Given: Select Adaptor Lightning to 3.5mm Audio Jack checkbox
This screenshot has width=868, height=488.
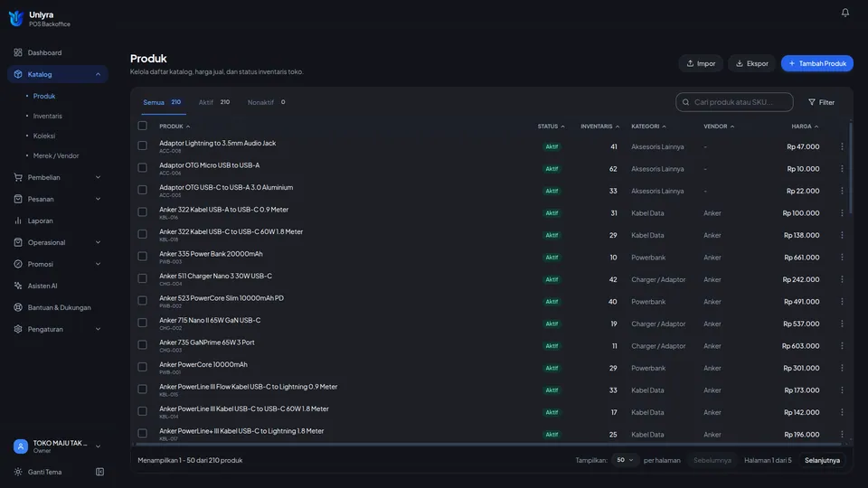Looking at the screenshot, I should click(142, 145).
